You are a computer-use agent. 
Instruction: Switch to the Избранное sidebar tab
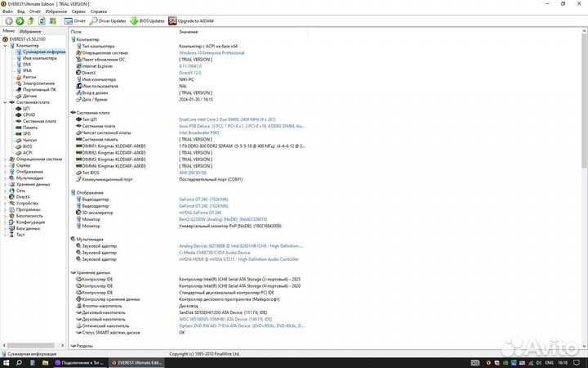[x=30, y=32]
